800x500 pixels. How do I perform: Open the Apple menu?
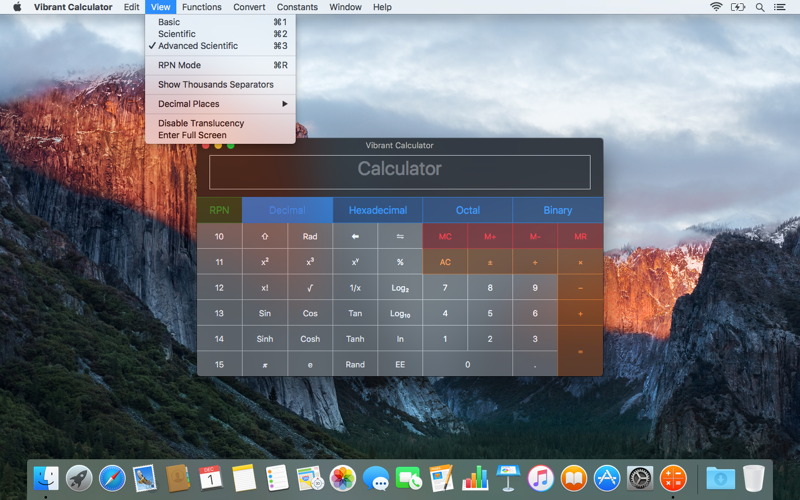pyautogui.click(x=17, y=7)
